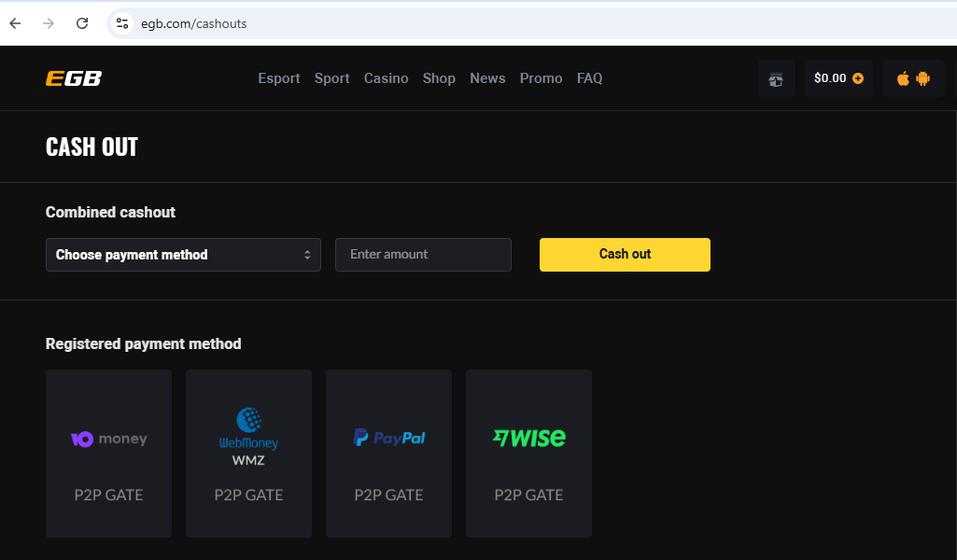The image size is (957, 560).
Task: Open the gift box icon in header
Action: (776, 79)
